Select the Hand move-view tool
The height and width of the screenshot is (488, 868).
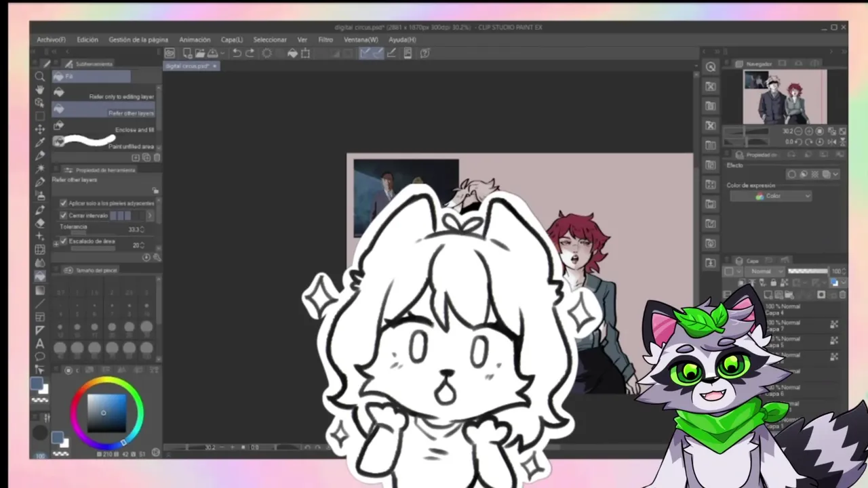tap(40, 89)
